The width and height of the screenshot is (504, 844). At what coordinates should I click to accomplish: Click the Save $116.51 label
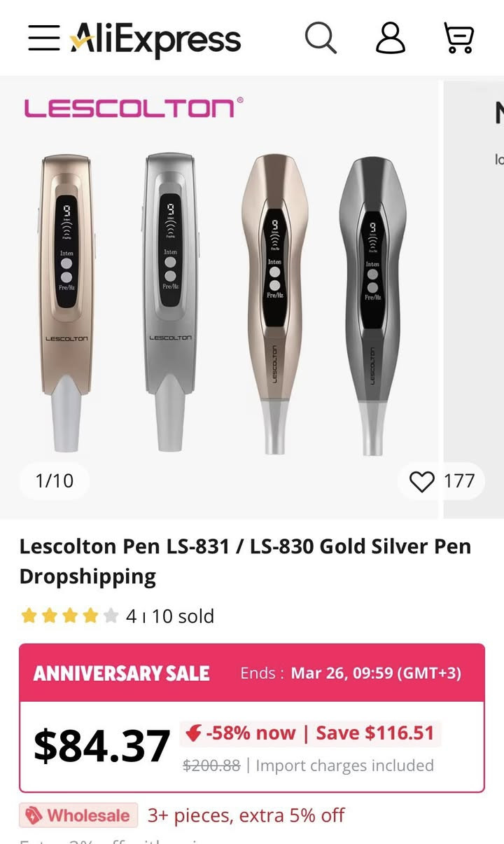(x=375, y=733)
